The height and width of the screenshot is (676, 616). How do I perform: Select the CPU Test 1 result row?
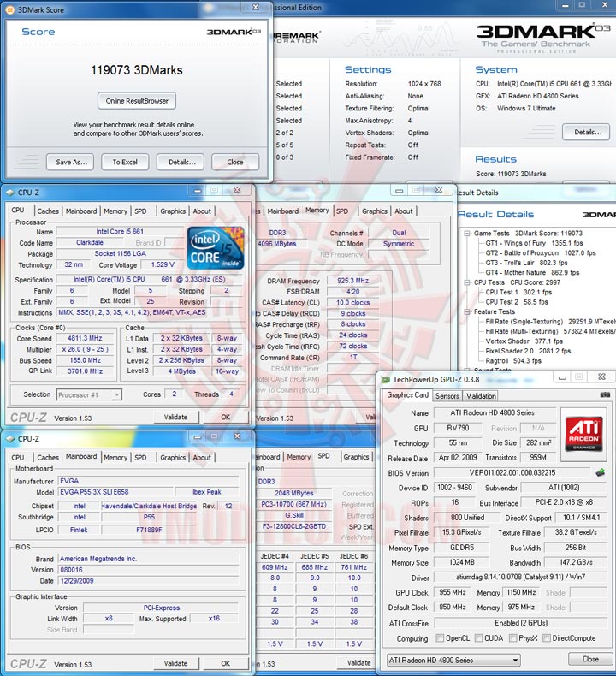[518, 293]
